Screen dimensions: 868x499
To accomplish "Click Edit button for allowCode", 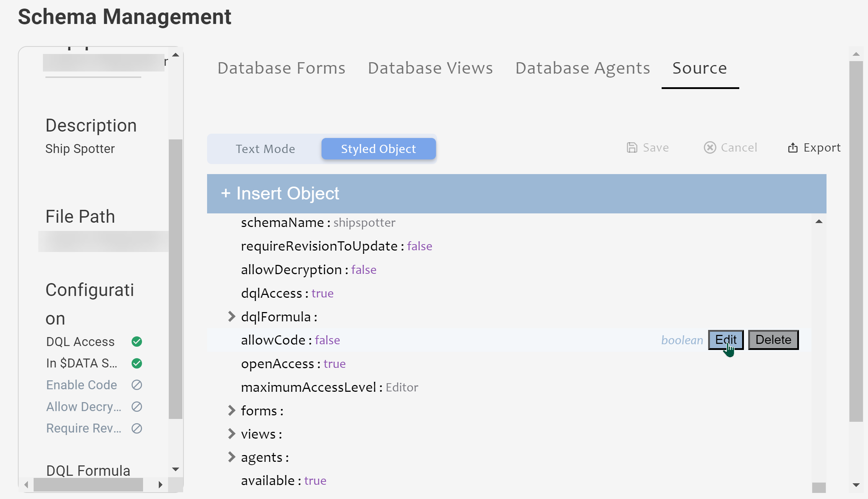I will coord(726,340).
